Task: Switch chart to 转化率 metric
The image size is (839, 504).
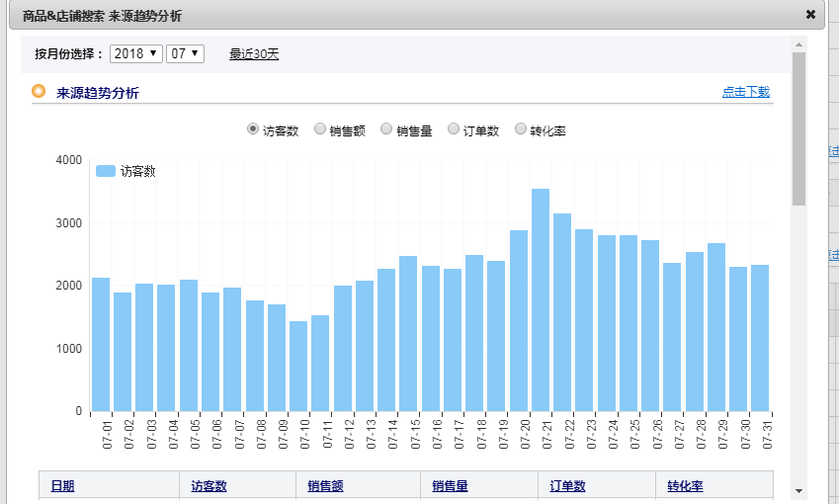Action: [x=521, y=129]
